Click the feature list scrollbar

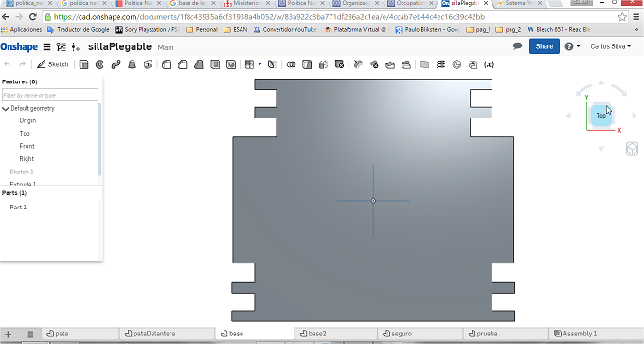(x=99, y=139)
